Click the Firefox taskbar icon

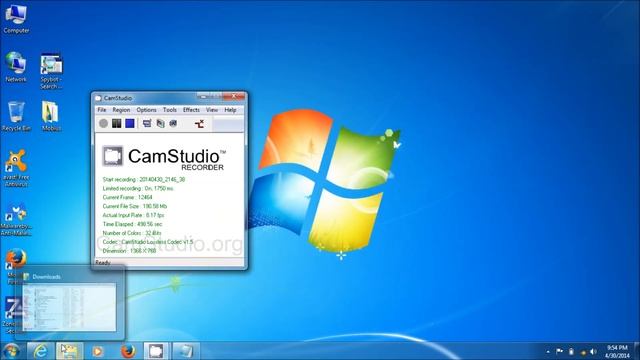(128, 351)
